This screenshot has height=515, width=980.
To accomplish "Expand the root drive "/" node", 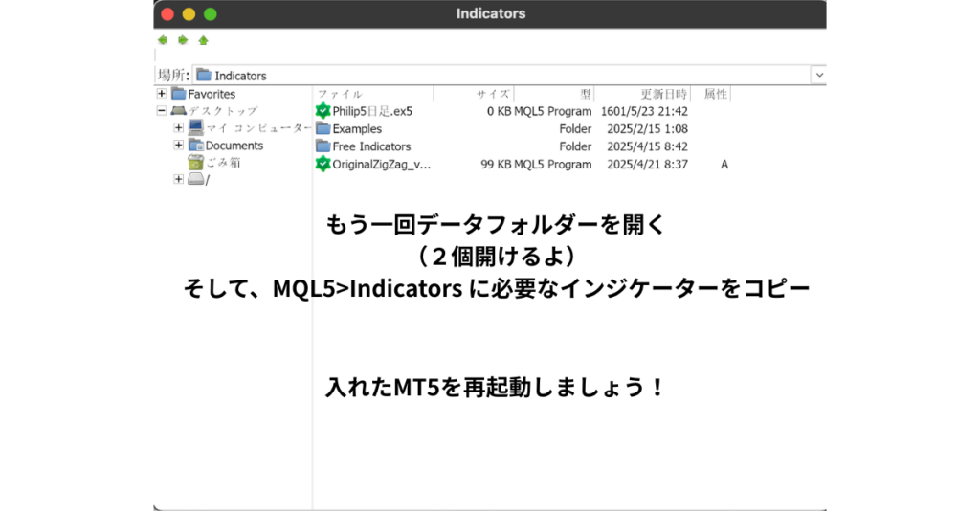I will 179,180.
